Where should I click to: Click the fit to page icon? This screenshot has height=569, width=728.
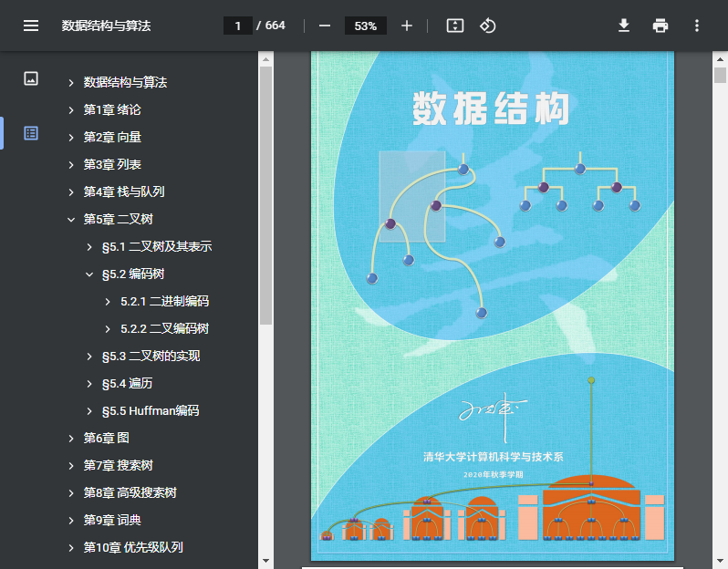click(x=455, y=26)
